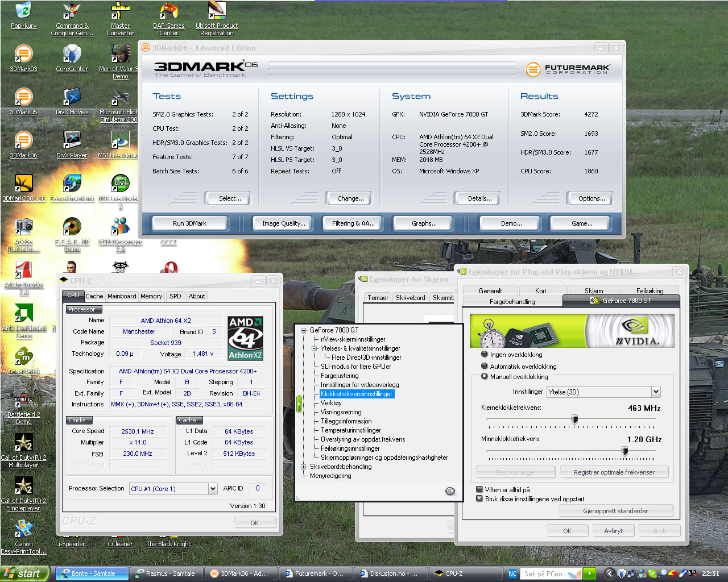Image resolution: width=728 pixels, height=582 pixels.
Task: Click Change... button under Settings
Action: (x=350, y=198)
